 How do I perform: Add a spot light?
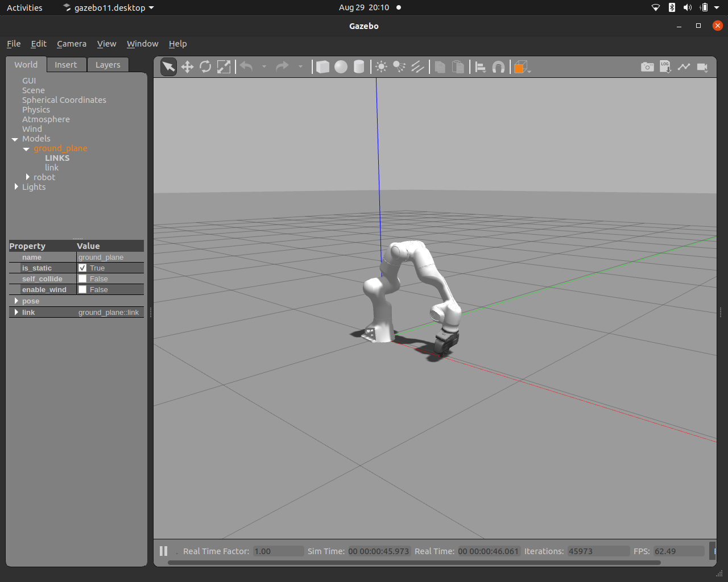click(399, 67)
